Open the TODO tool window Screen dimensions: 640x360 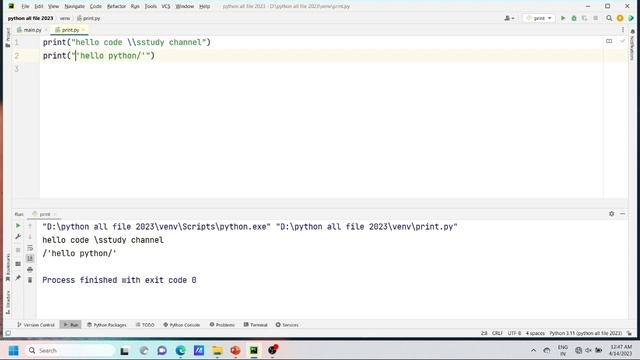145,325
